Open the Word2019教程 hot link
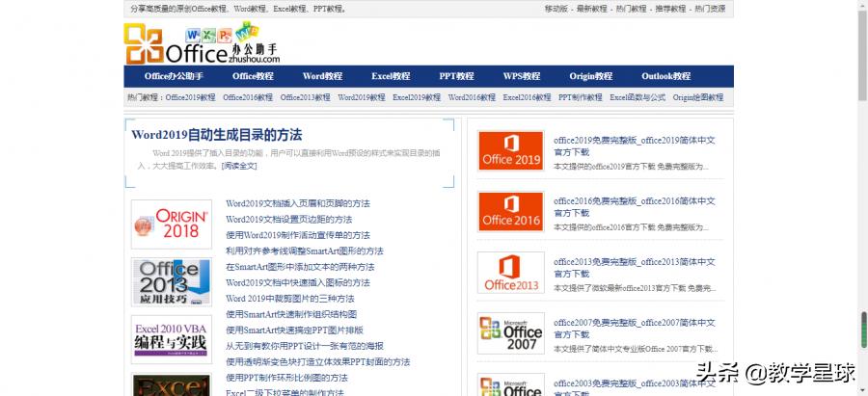The width and height of the screenshot is (868, 396). coord(362,97)
